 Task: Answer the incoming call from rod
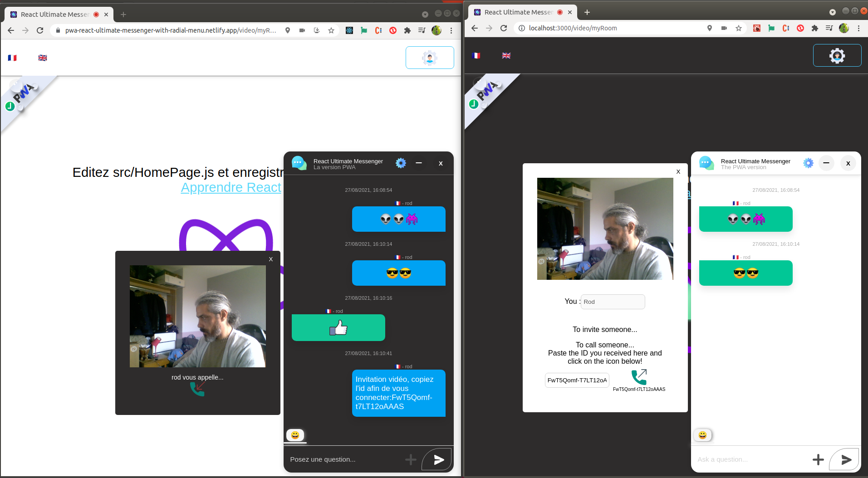pos(197,389)
